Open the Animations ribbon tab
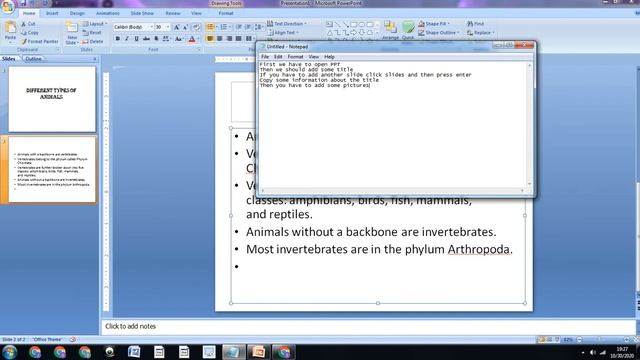The image size is (640, 360). tap(108, 13)
